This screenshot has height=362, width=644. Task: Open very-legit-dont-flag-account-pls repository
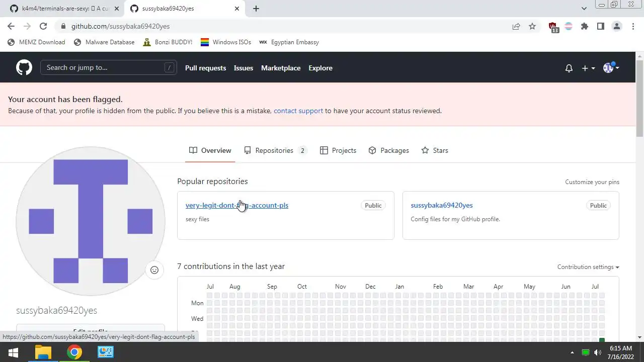point(237,205)
